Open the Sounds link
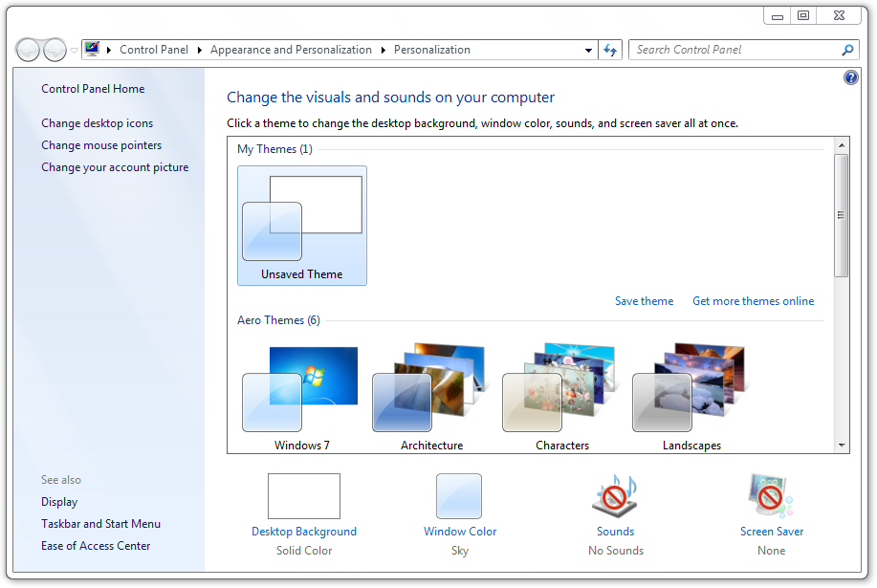877x588 pixels. pos(615,532)
